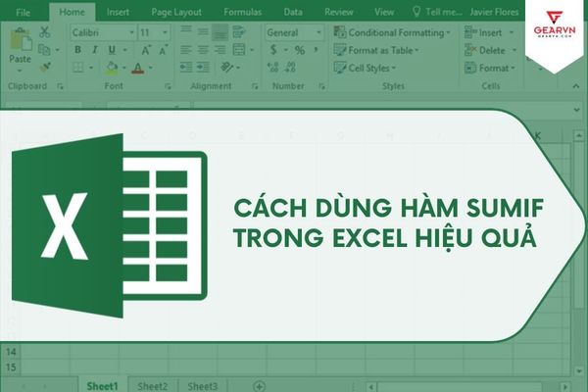Image resolution: width=588 pixels, height=392 pixels.
Task: Open Alignment settings dialog launcher
Action: click(255, 86)
